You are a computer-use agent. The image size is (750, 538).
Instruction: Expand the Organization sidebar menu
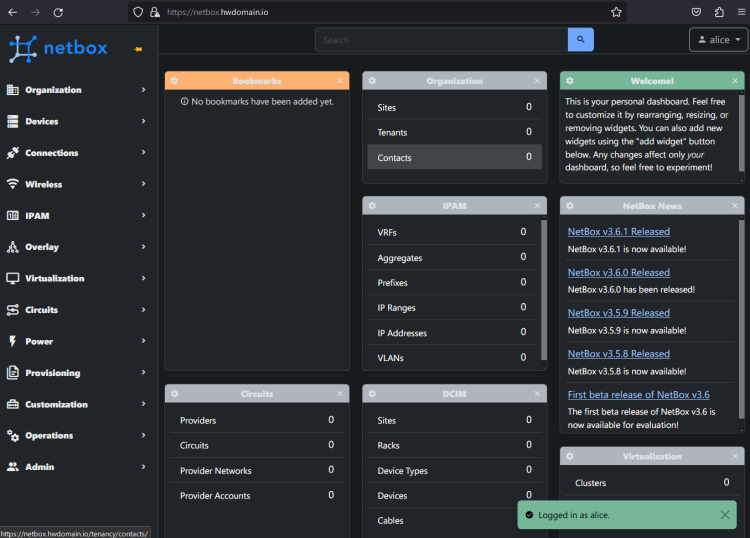[77, 90]
